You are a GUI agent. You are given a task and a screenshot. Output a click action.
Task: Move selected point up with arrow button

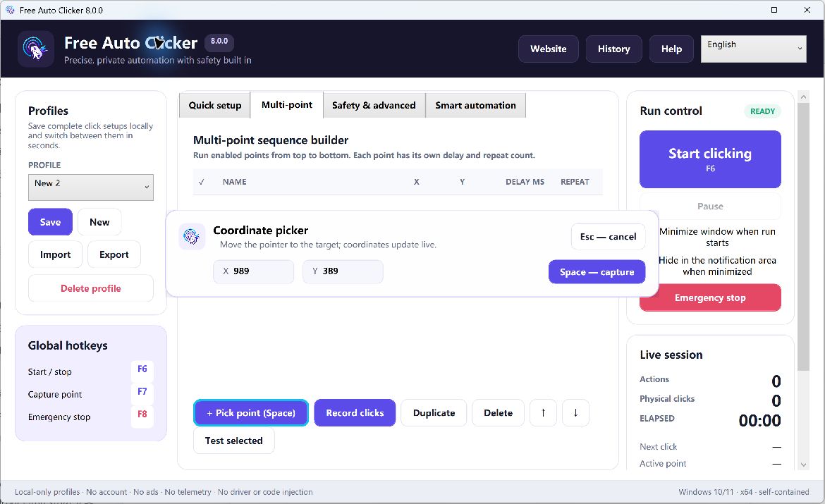point(543,413)
